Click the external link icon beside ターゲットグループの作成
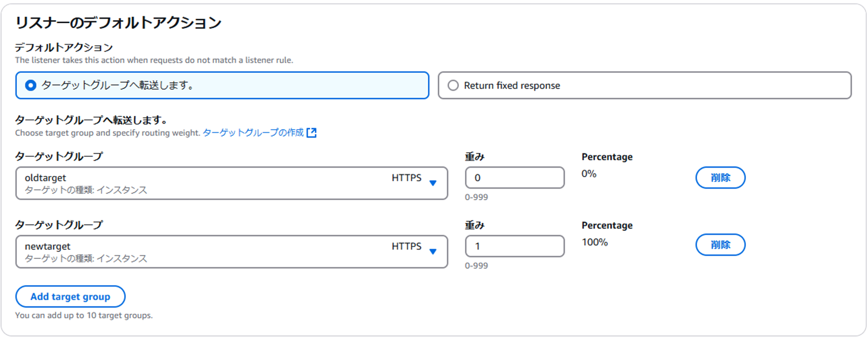Viewport: 868px width, 337px height. click(x=312, y=132)
